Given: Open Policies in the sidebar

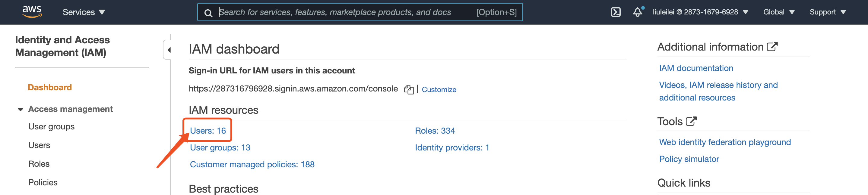Looking at the screenshot, I should [x=43, y=183].
